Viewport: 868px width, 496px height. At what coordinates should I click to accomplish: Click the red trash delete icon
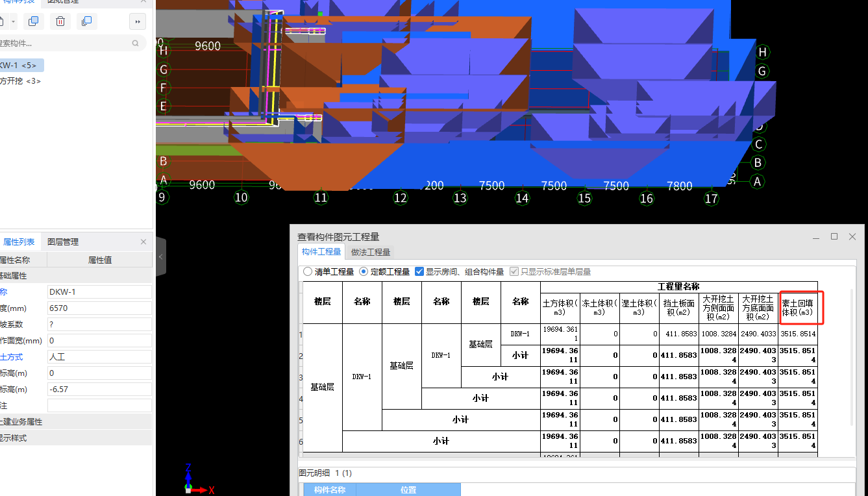coord(60,21)
